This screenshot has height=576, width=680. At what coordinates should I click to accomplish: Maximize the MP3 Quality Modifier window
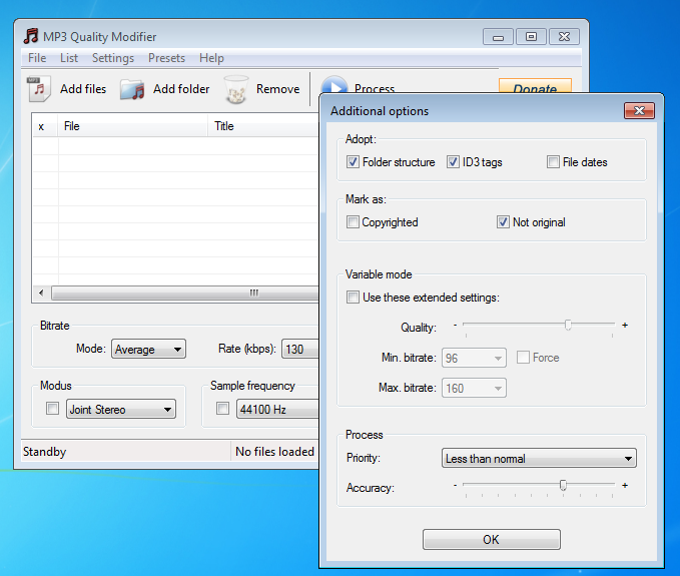[531, 37]
